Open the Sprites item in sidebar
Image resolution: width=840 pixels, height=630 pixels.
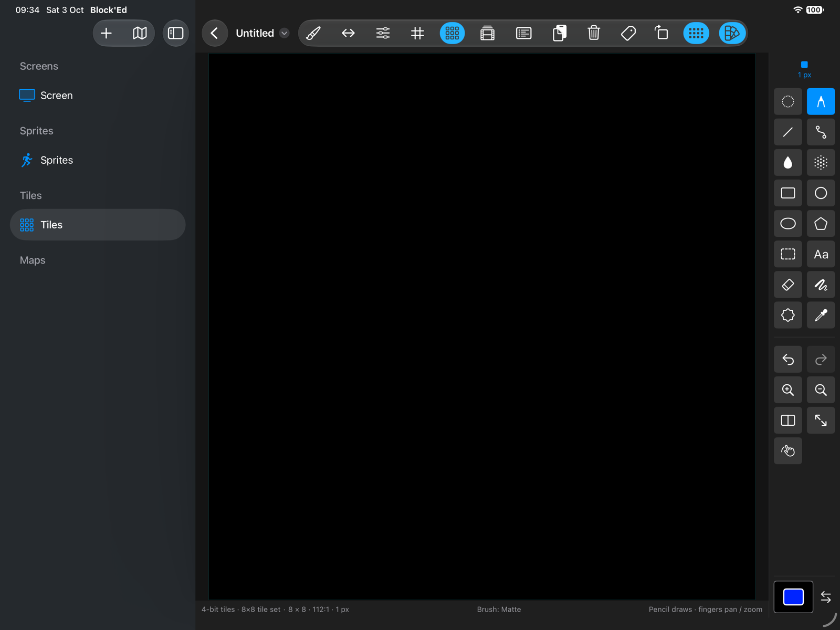click(98, 160)
